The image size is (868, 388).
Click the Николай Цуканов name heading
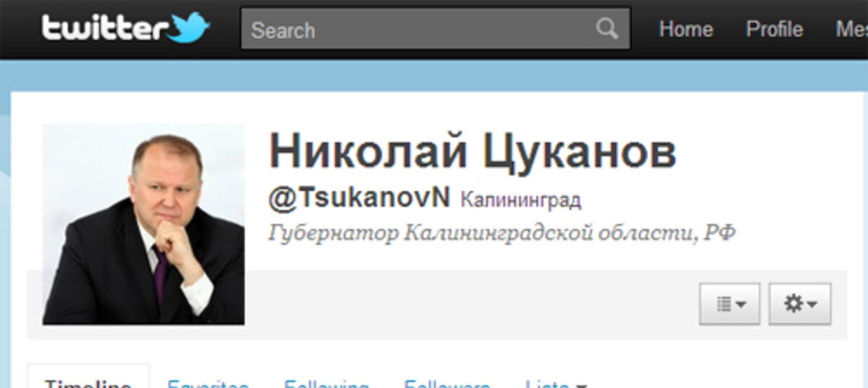click(x=473, y=152)
